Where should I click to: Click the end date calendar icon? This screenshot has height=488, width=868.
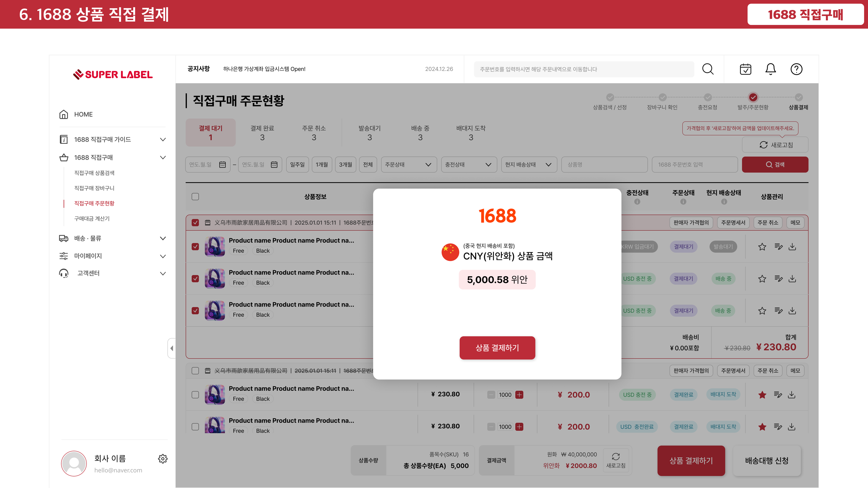pos(274,165)
